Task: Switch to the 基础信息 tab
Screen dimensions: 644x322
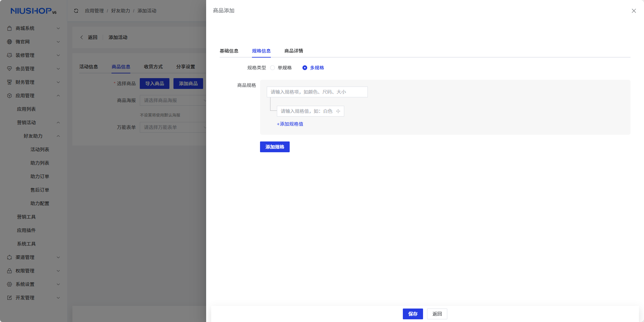Action: (x=229, y=51)
